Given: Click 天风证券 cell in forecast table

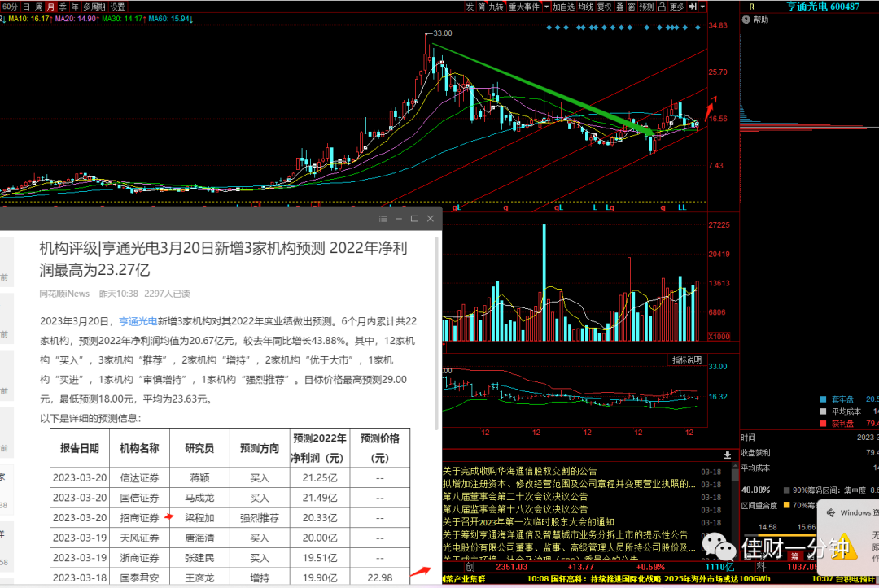Looking at the screenshot, I should point(140,538).
